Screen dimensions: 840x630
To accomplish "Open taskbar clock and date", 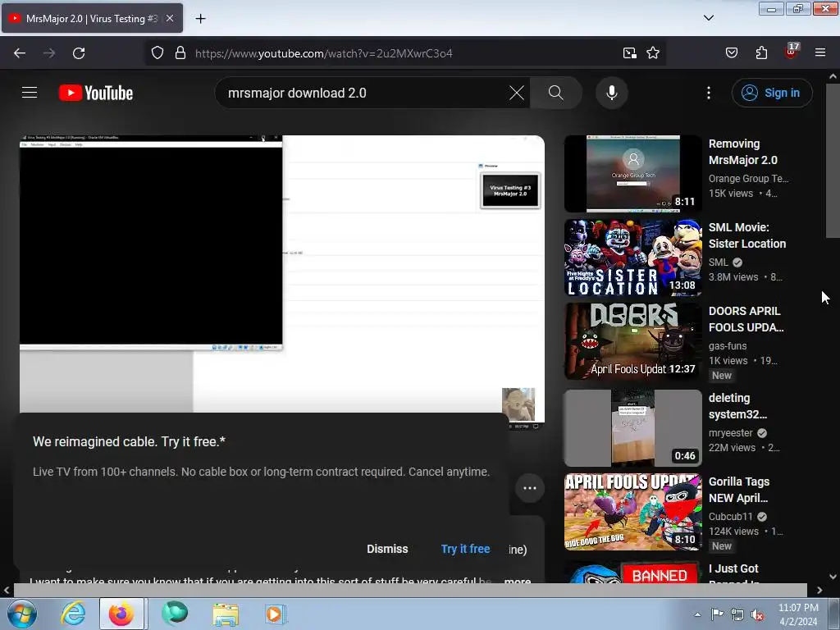I will point(798,614).
